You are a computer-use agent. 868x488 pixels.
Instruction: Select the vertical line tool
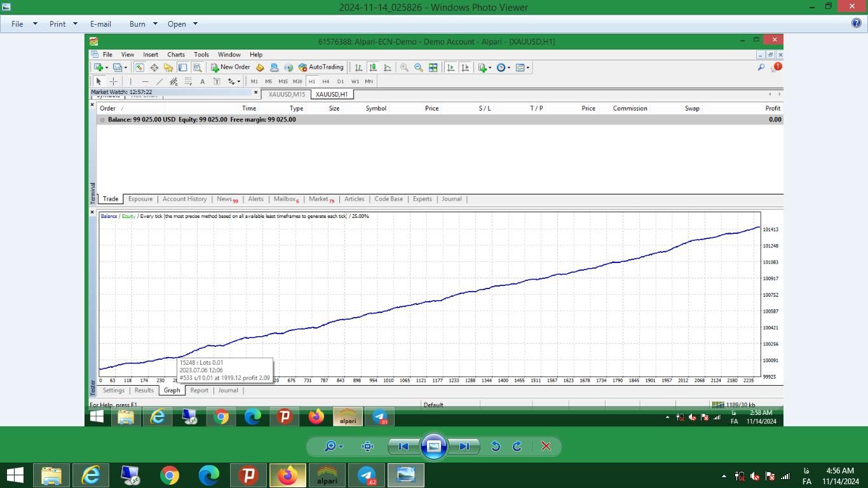point(130,81)
